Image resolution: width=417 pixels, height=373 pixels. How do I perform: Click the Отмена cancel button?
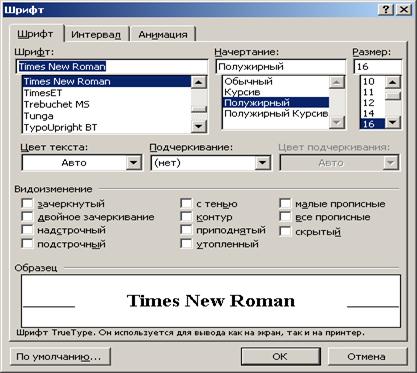click(367, 357)
